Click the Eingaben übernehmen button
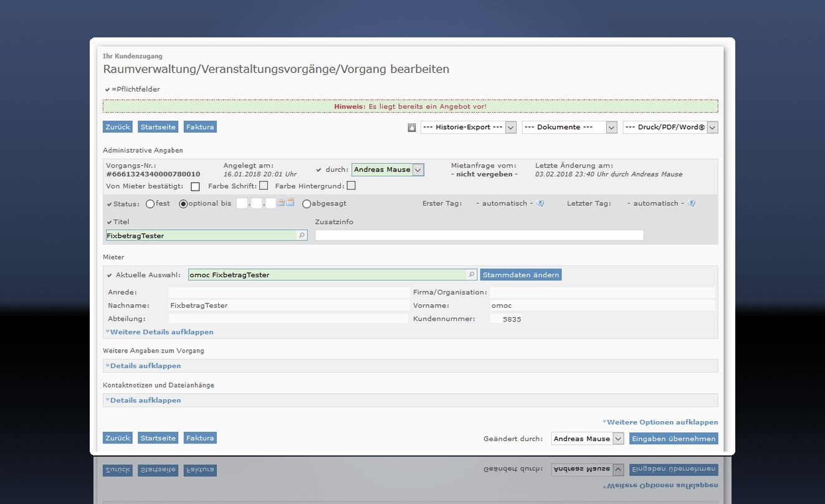The image size is (825, 504). [x=674, y=439]
